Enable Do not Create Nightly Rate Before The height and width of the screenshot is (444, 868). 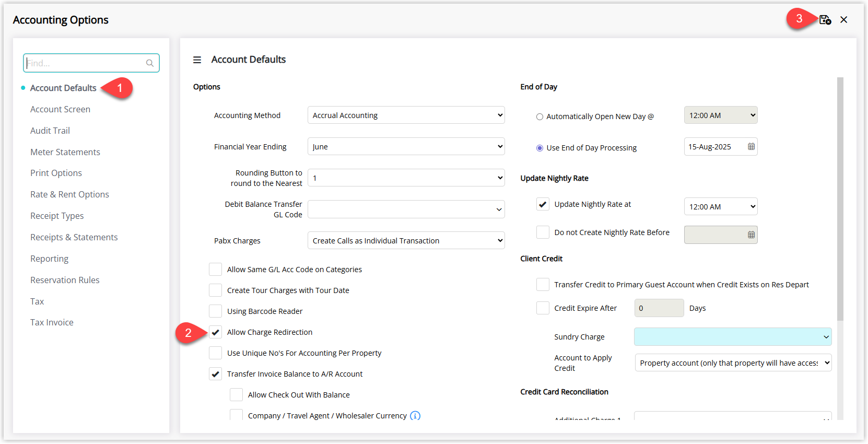click(543, 232)
